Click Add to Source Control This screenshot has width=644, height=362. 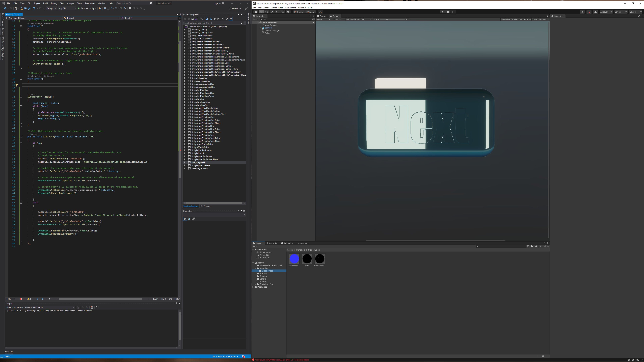[226, 356]
